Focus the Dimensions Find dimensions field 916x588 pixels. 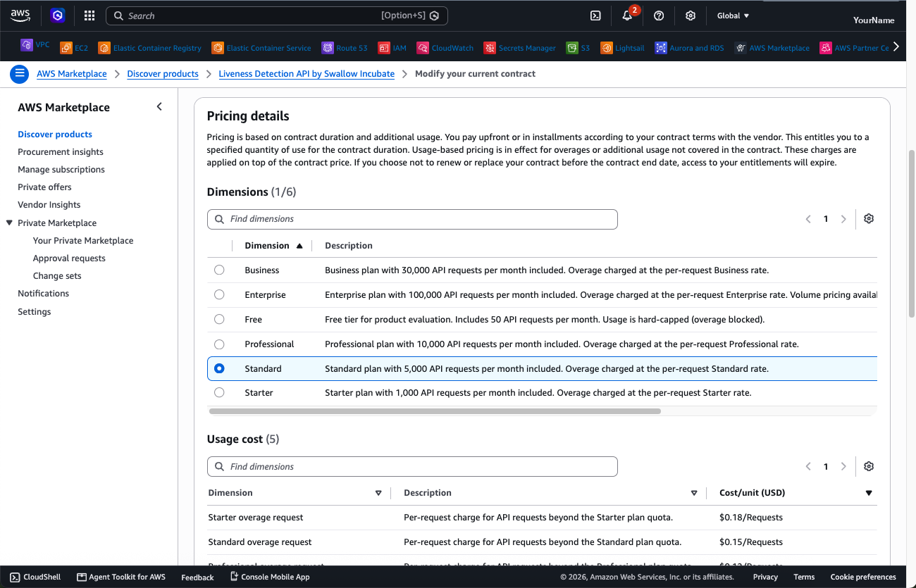[x=412, y=219]
